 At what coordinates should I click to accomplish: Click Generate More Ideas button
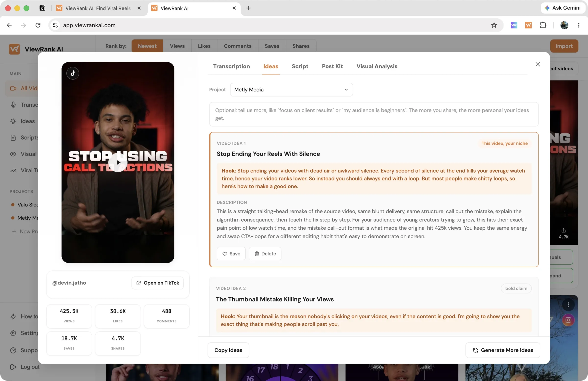click(x=503, y=350)
